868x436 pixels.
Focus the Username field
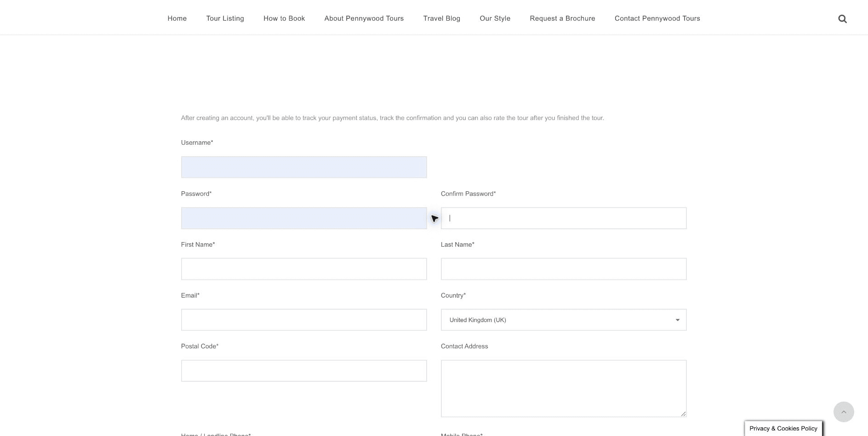point(304,167)
